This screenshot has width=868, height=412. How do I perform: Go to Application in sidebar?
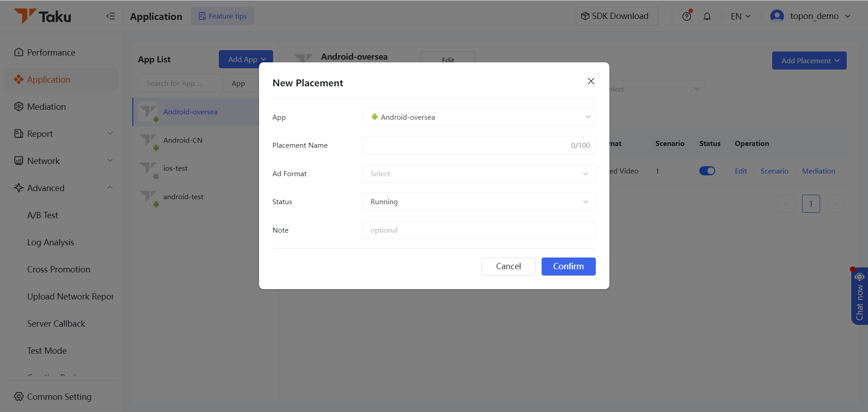pos(61,80)
